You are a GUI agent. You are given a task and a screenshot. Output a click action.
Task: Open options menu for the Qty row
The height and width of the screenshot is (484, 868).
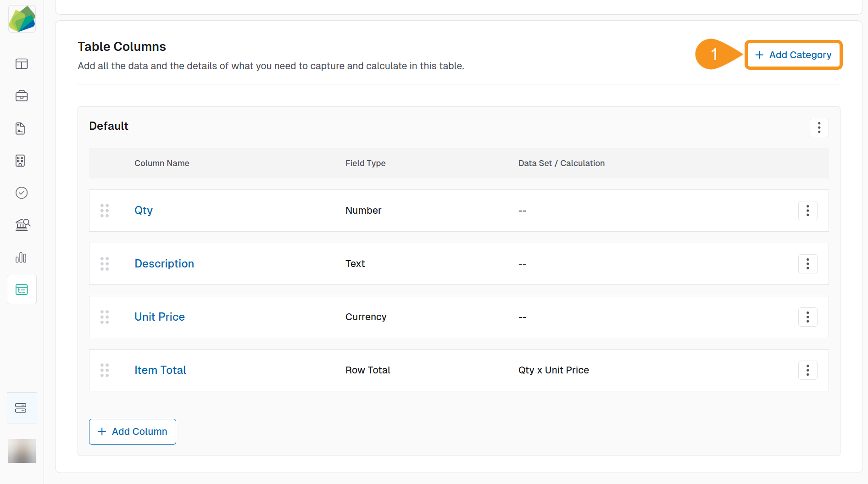coord(807,210)
